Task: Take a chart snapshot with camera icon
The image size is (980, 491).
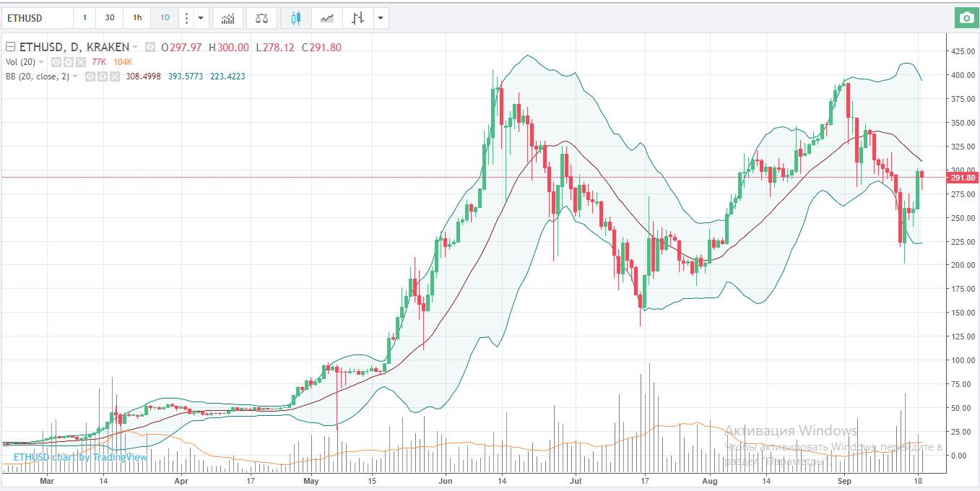Action: [x=966, y=17]
